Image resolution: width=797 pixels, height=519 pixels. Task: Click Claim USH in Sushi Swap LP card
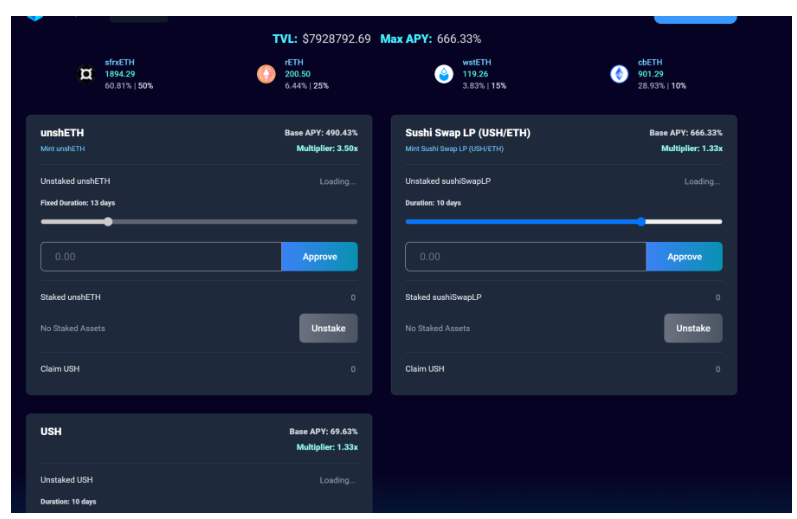425,369
